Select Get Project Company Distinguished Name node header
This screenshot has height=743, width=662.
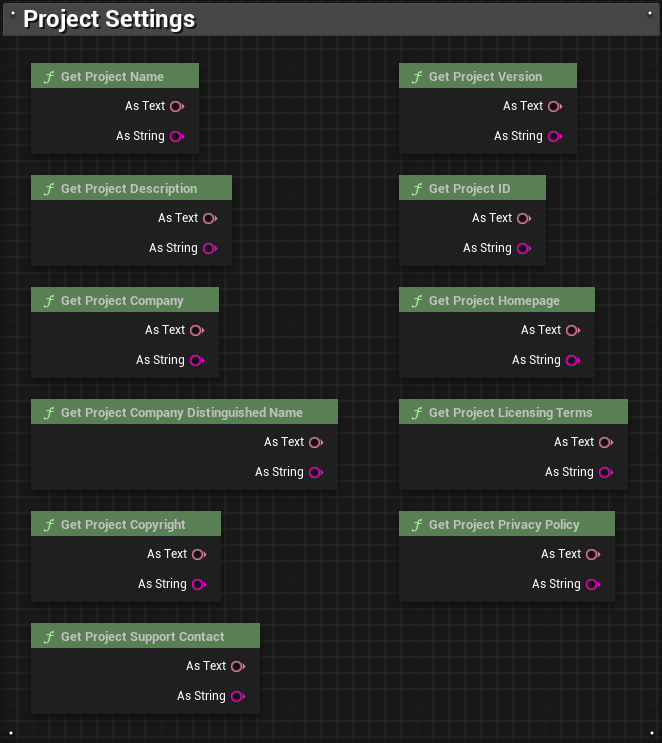pyautogui.click(x=181, y=413)
